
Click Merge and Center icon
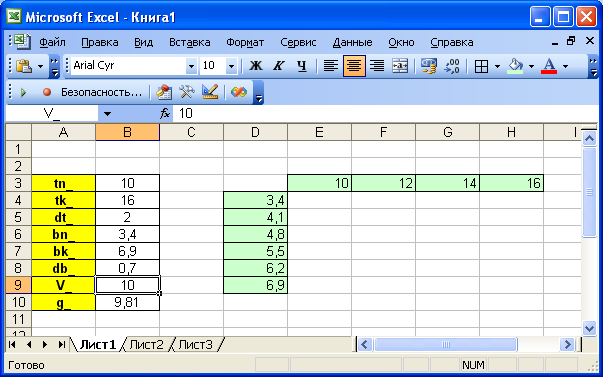[400, 66]
